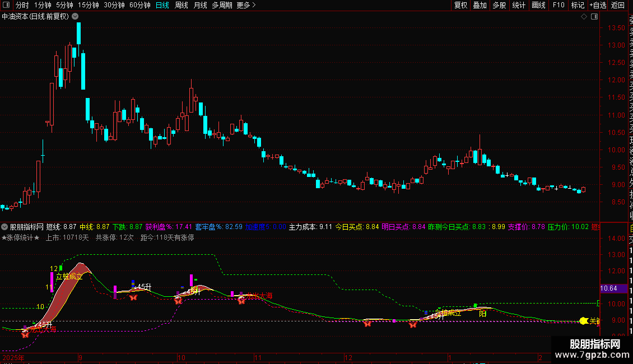Expand dropdown beside 中油资本 title
This screenshot has height=364, width=633.
(75, 17)
